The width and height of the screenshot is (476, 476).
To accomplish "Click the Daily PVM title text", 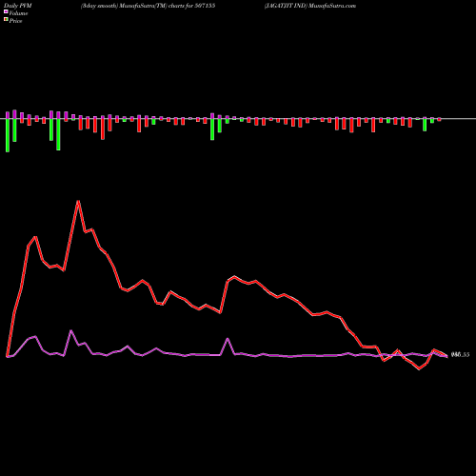I will 18,6.
